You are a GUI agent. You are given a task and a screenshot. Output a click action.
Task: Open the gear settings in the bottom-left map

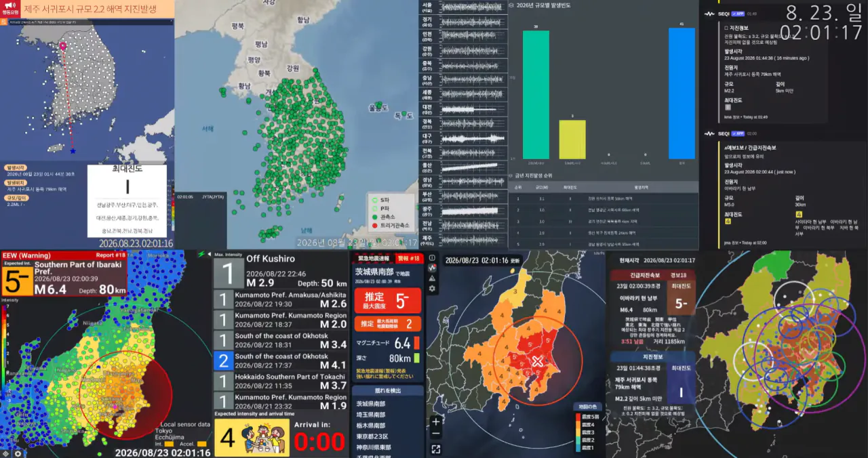18,453
